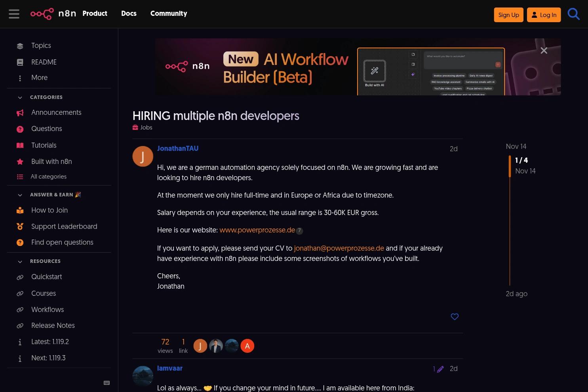Open the search magnifier icon
Screen dimensions: 588x392
point(573,14)
